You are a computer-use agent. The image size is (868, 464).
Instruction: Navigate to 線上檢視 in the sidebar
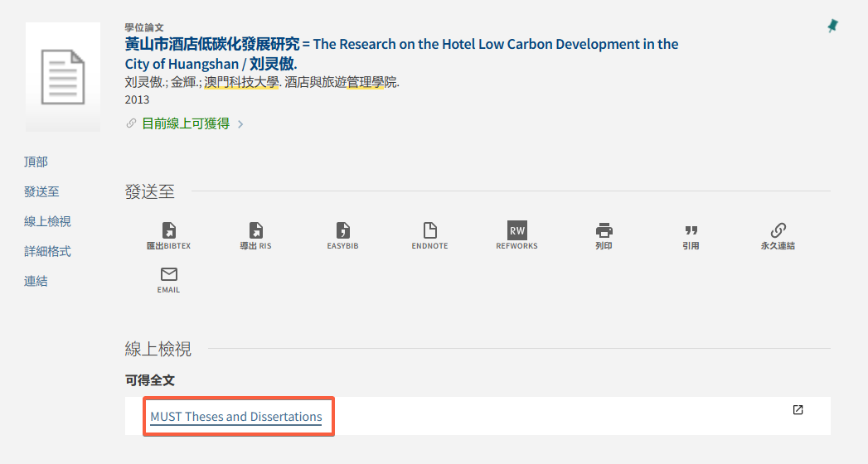point(47,221)
